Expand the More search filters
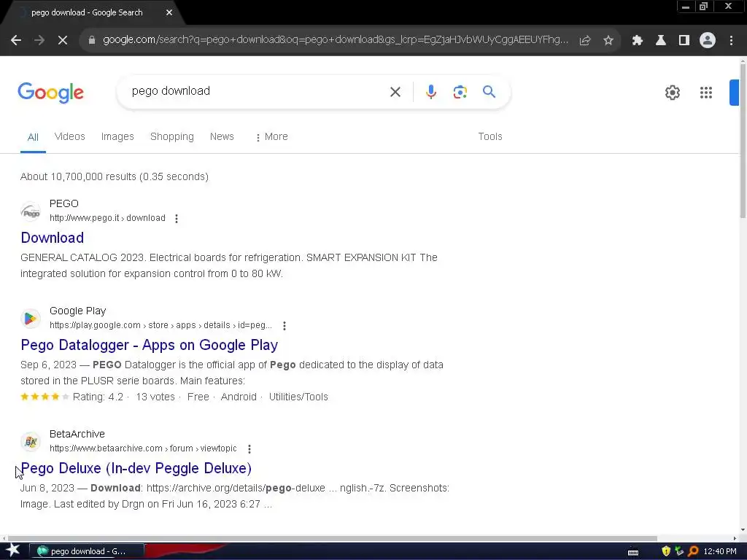This screenshot has height=560, width=747. 271,137
